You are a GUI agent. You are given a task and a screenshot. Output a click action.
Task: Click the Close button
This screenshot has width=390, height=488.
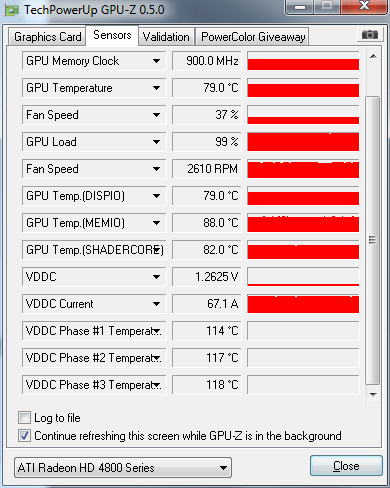346,466
